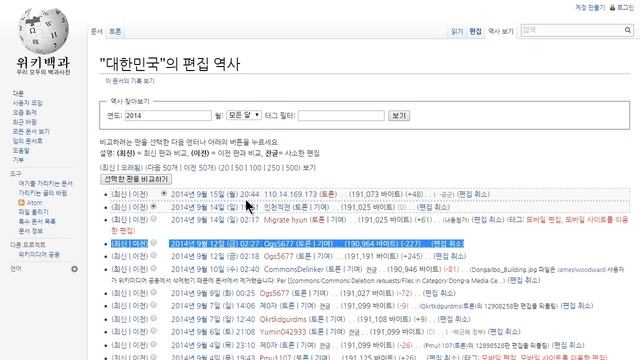Open 모든 문서 보기 sidebar link
Screen dimensions: 640x360
pyautogui.click(x=31, y=131)
